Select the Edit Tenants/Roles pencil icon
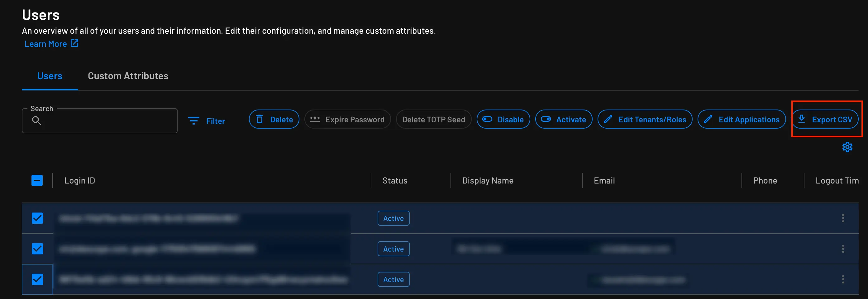Image resolution: width=868 pixels, height=299 pixels. point(608,119)
